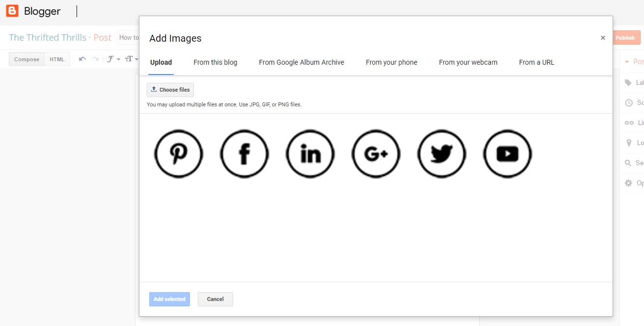Viewport: 644px width, 326px height.
Task: Click the Search description magnifier icon
Action: tap(628, 162)
